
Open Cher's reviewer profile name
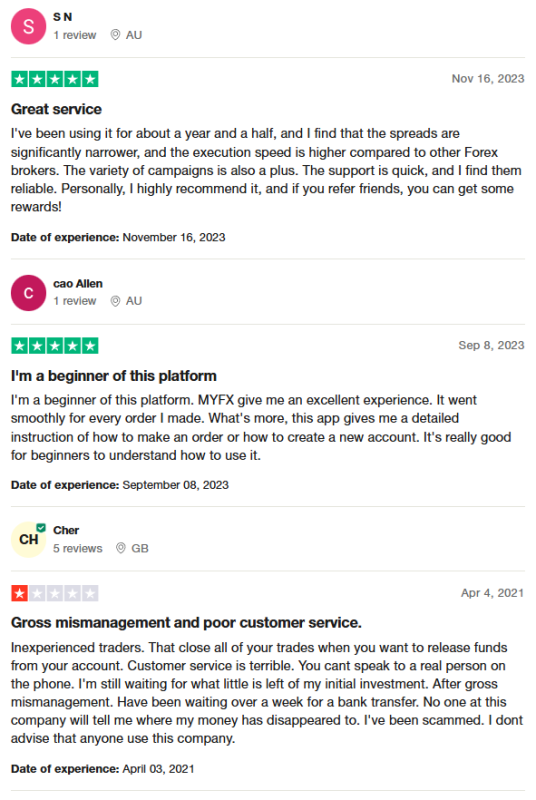(x=66, y=531)
